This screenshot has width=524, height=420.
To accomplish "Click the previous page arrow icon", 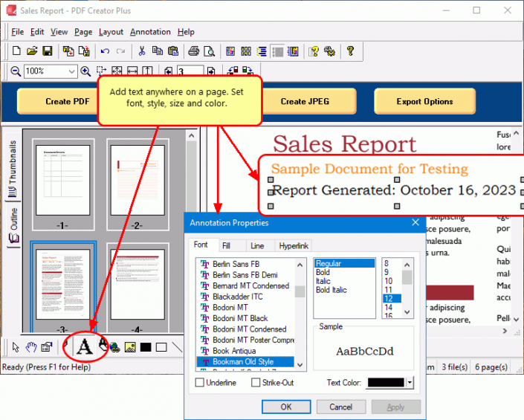I will click(x=169, y=71).
